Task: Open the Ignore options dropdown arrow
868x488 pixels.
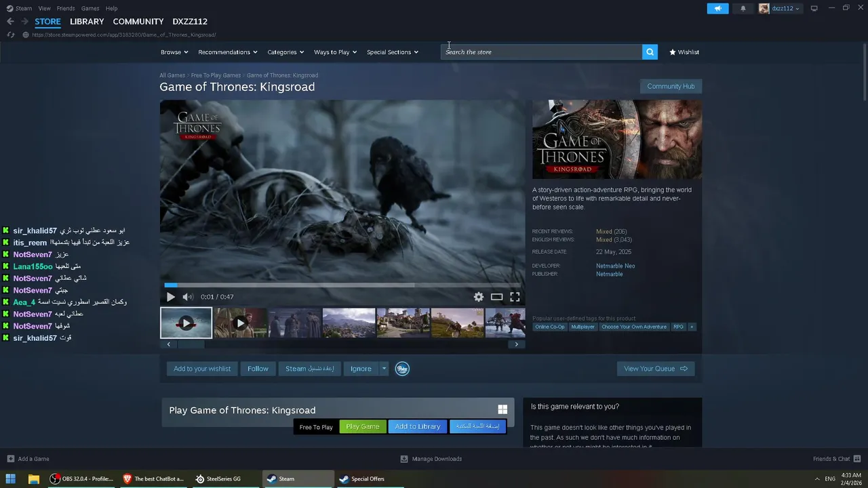Action: tap(384, 369)
